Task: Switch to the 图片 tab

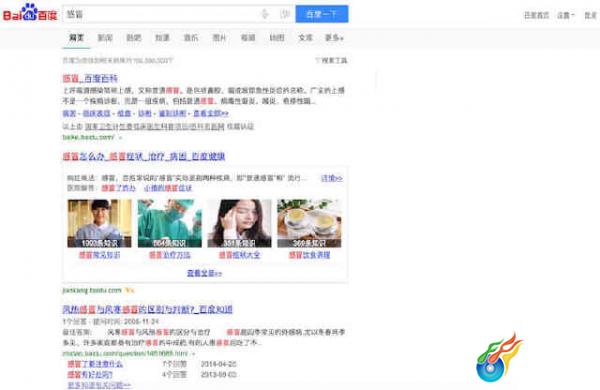Action: pos(219,38)
